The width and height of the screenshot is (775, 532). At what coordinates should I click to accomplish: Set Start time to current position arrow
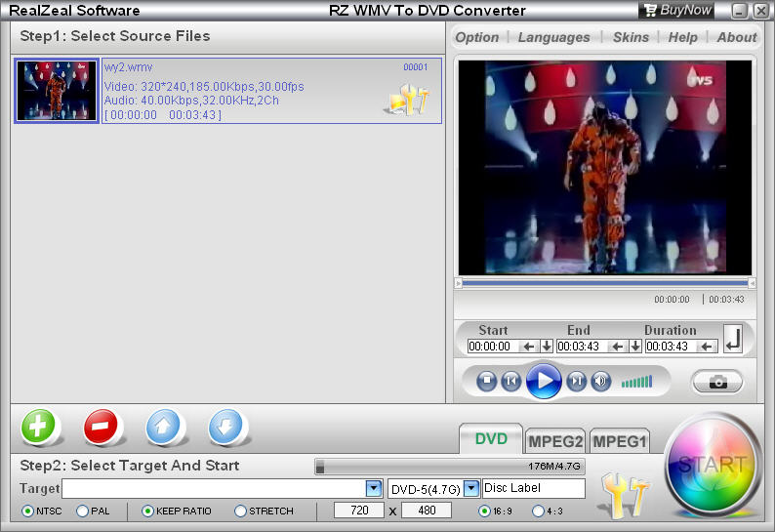[529, 347]
